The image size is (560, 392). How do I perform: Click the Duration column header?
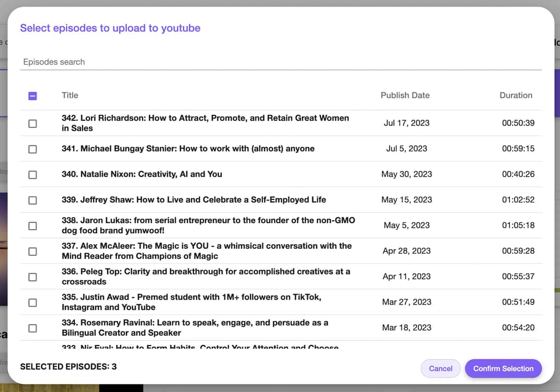click(x=515, y=95)
